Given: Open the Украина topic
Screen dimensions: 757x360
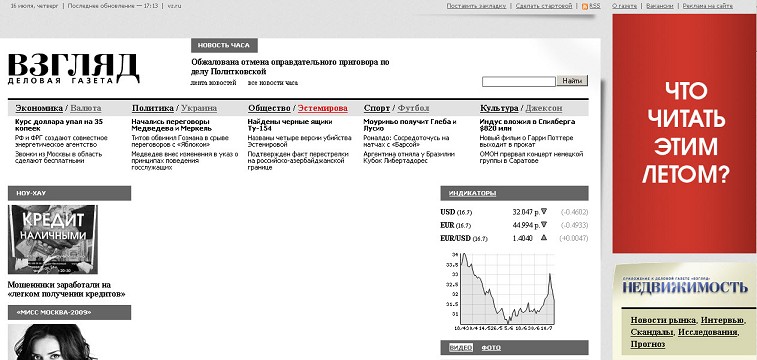Looking at the screenshot, I should click(199, 108).
